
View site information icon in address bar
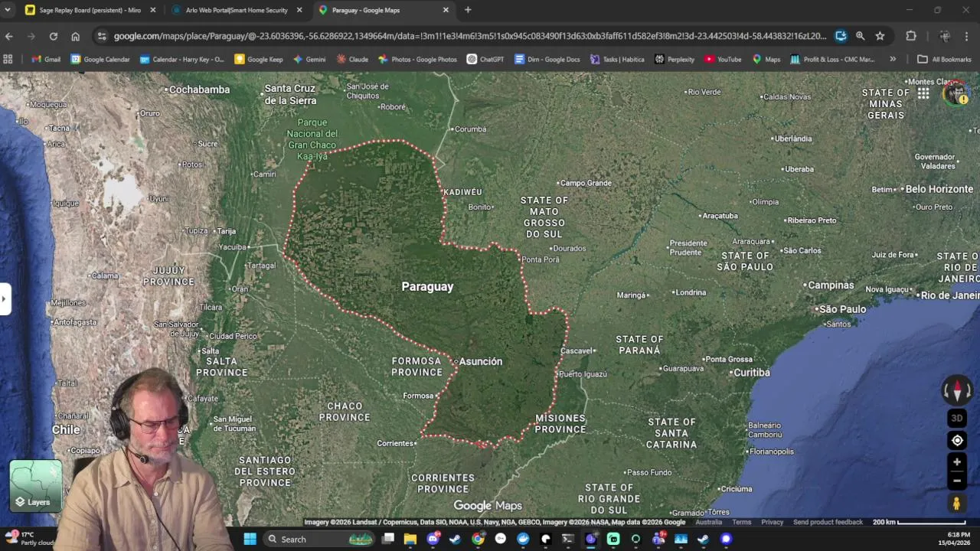pos(102,36)
